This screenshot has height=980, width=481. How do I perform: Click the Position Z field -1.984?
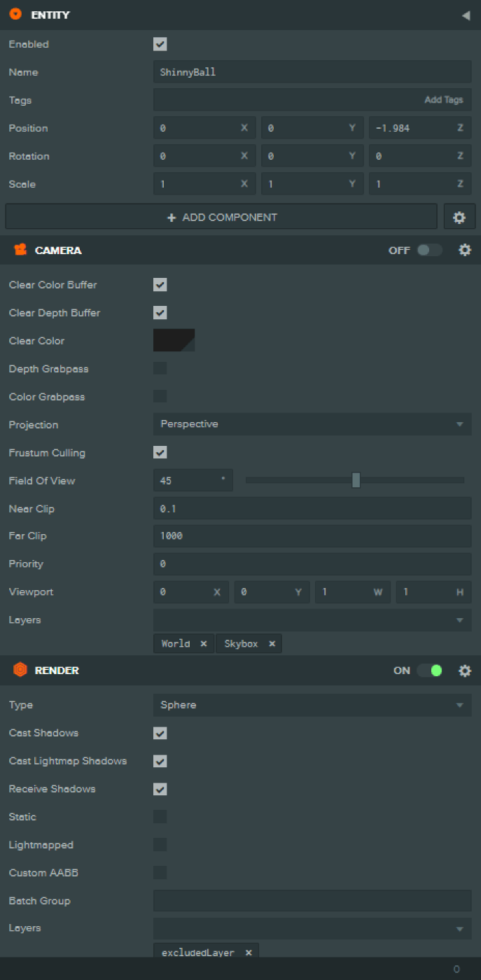point(420,127)
